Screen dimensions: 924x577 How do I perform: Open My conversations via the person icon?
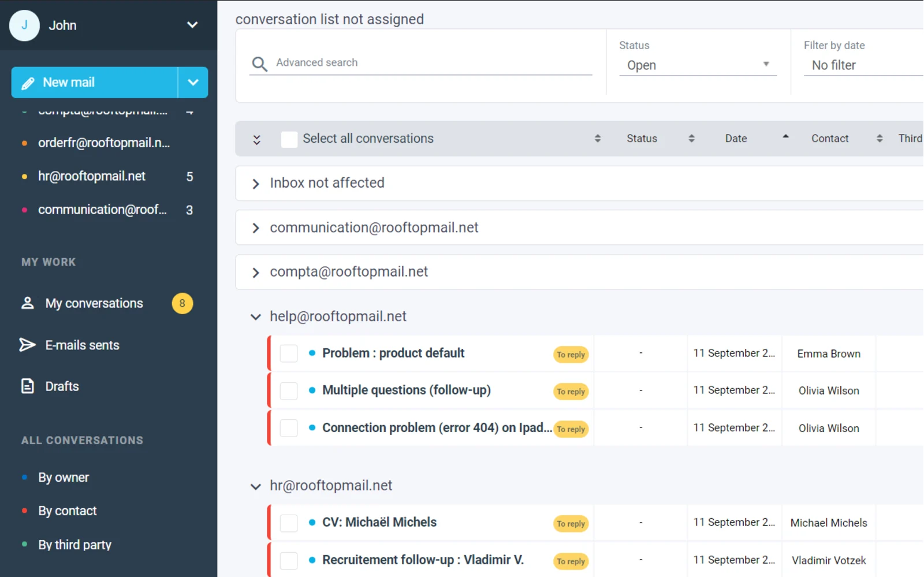[27, 303]
